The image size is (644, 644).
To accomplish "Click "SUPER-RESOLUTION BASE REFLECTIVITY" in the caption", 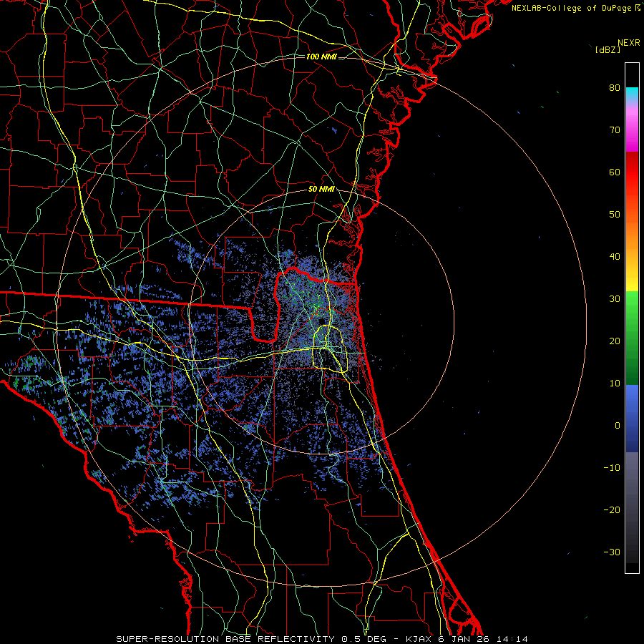I will 225,639.
